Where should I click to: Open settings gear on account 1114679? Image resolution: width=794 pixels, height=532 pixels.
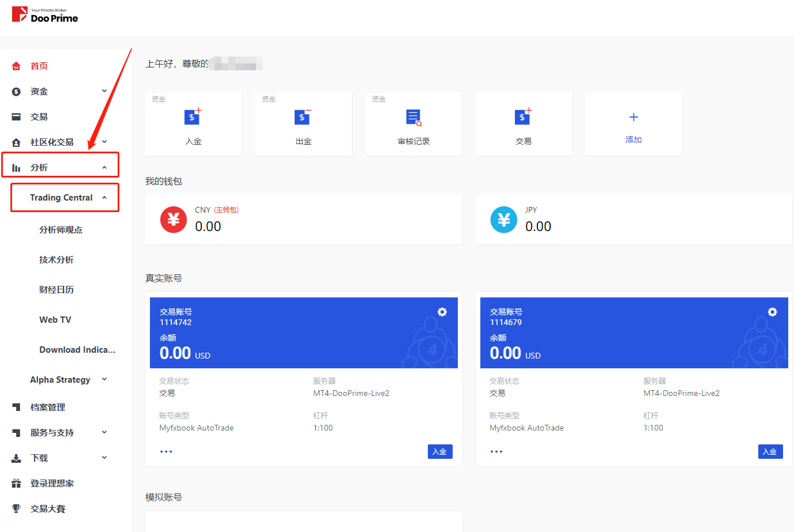click(772, 312)
